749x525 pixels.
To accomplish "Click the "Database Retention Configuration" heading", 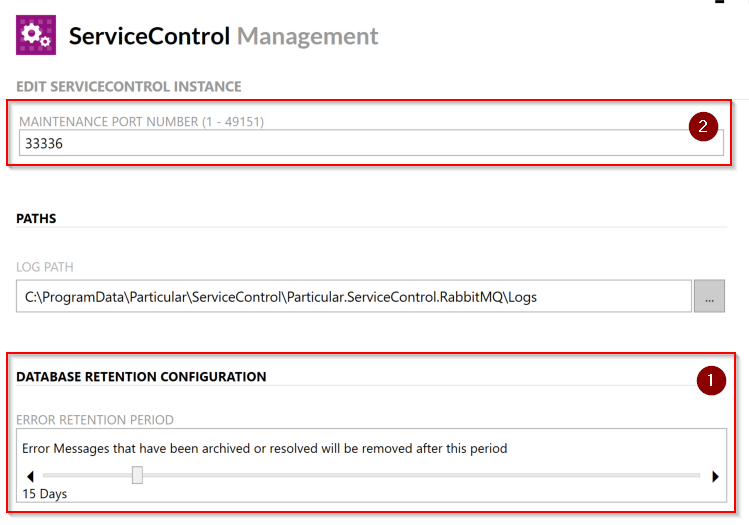I will pos(141,377).
